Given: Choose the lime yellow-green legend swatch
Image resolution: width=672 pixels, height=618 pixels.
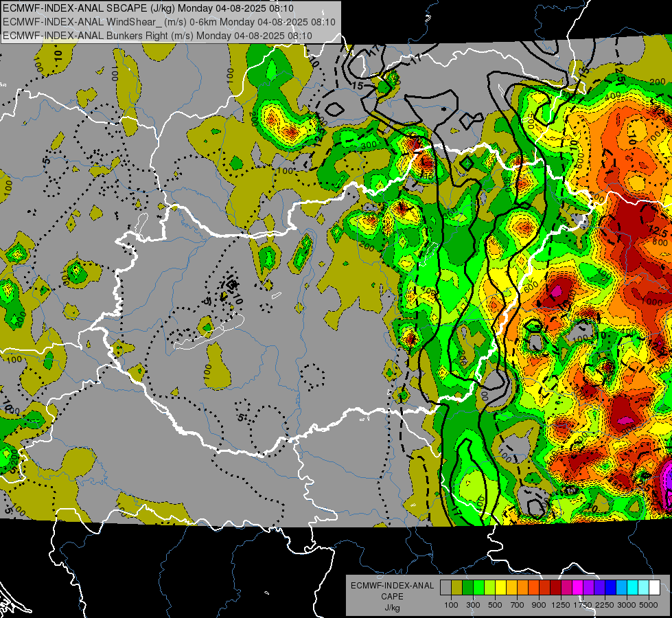Looking at the screenshot, I should tap(489, 587).
